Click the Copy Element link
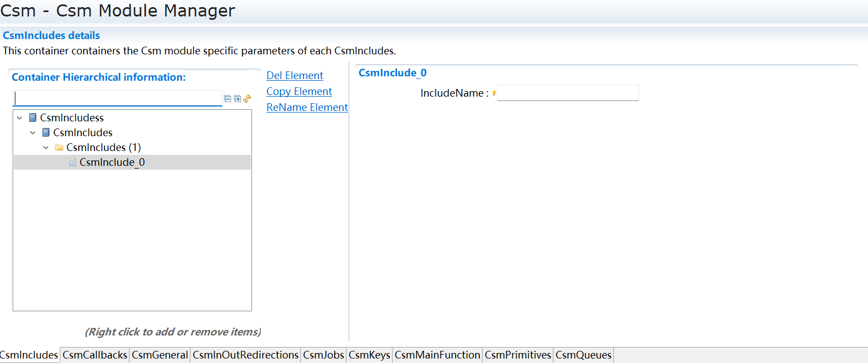The image size is (868, 364). [x=299, y=92]
